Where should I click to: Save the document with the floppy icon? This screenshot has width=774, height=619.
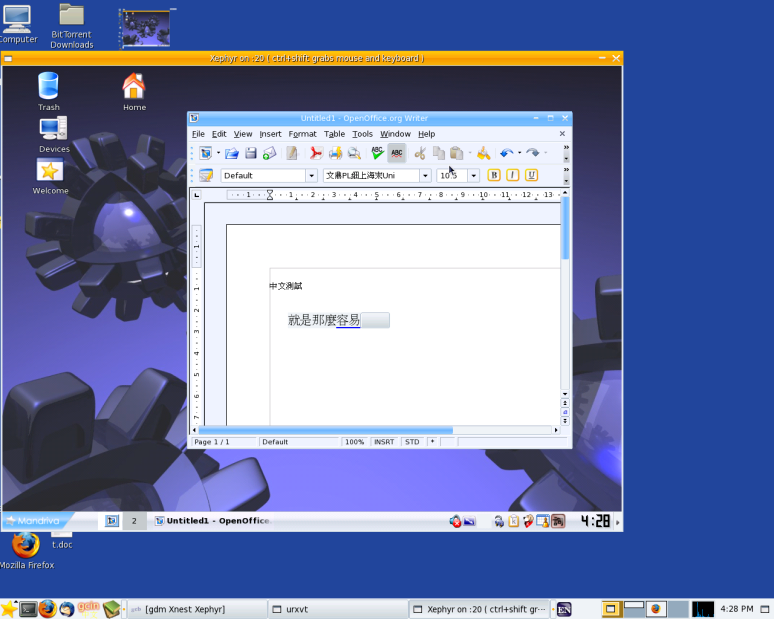point(250,153)
